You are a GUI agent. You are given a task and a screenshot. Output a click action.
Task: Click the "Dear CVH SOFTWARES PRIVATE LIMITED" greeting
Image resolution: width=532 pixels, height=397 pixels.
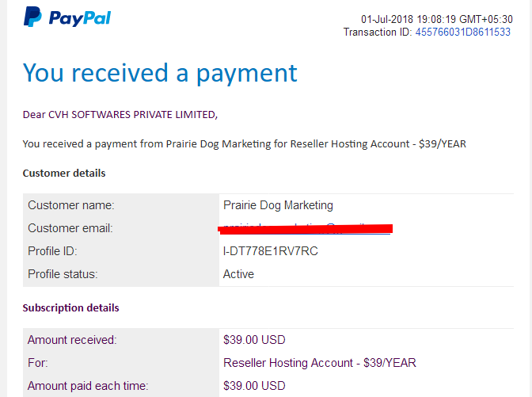[120, 114]
